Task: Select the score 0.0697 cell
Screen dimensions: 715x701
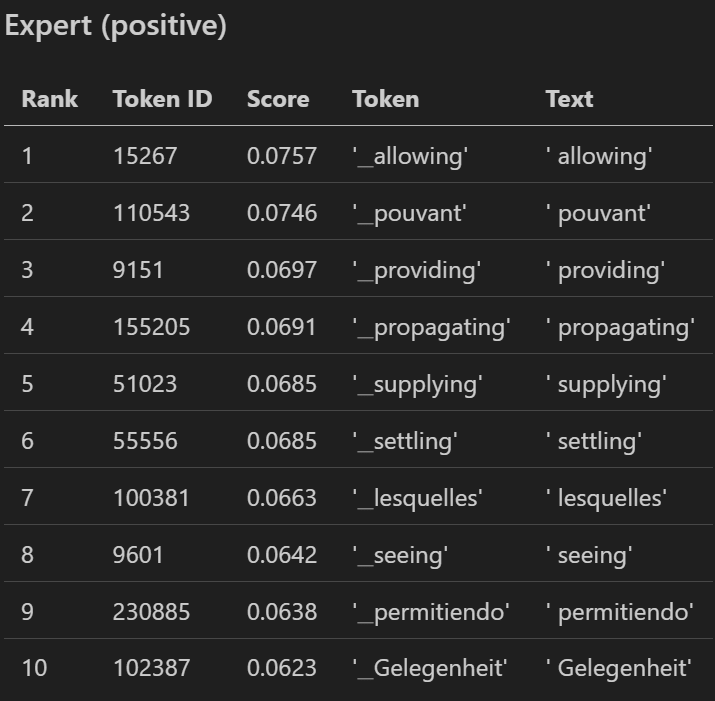Action: [x=281, y=270]
